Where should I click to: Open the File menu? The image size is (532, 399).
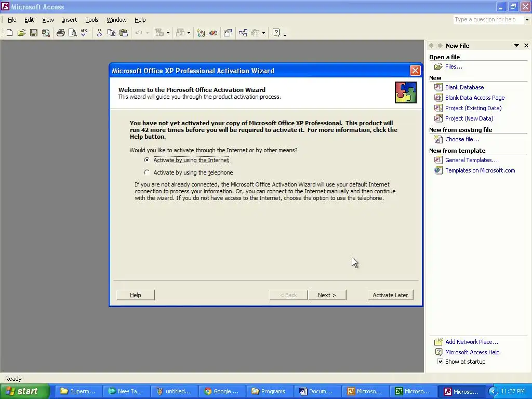coord(12,20)
